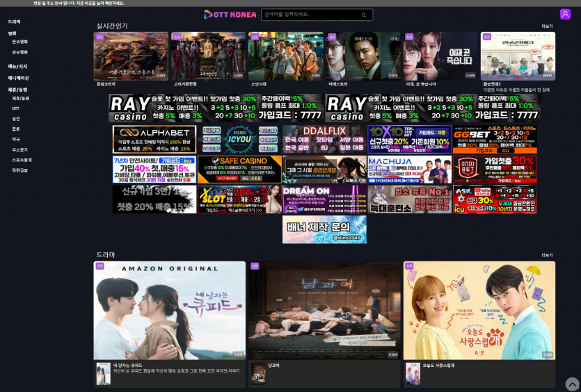Click 더보기 next to 실시간인기
The width and height of the screenshot is (581, 392).
click(547, 26)
